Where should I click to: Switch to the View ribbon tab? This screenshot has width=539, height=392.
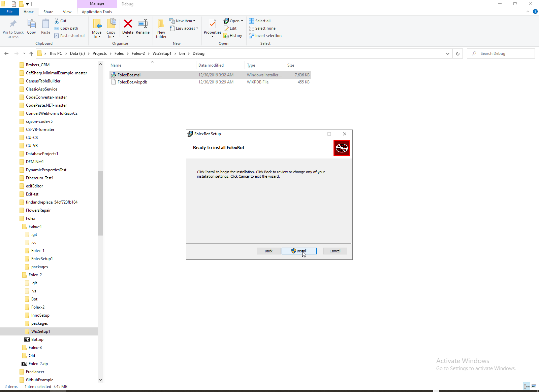click(x=67, y=12)
